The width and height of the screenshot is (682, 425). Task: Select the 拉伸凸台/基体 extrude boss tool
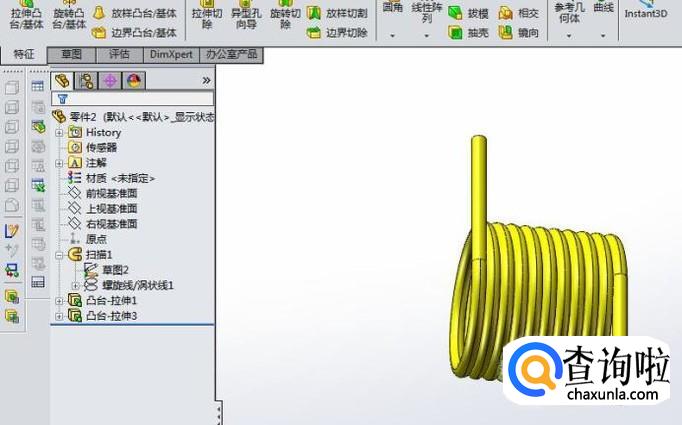click(x=27, y=16)
